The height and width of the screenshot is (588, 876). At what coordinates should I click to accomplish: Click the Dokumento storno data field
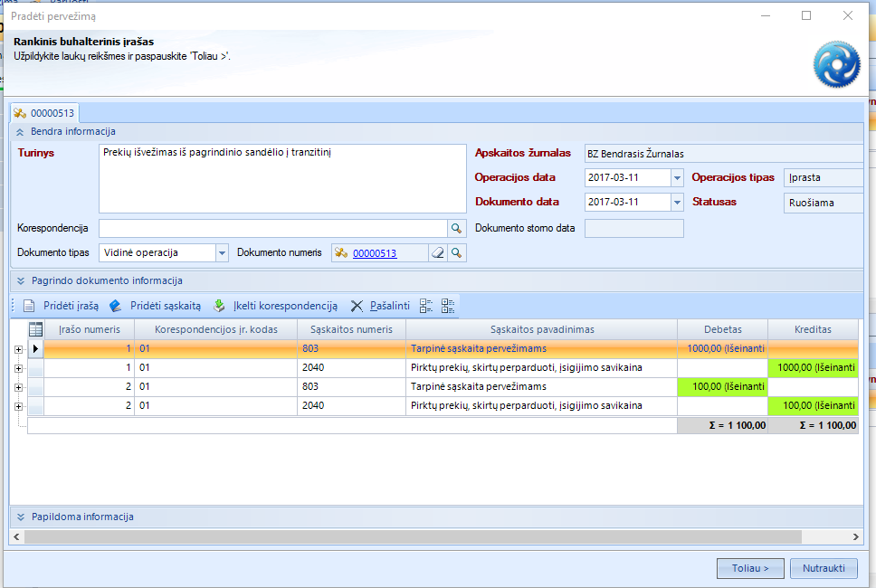[x=634, y=228]
